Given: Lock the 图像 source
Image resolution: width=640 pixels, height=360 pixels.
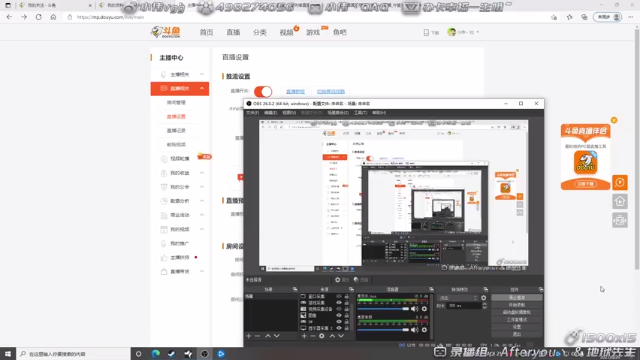Looking at the screenshot, I should click(x=347, y=316).
